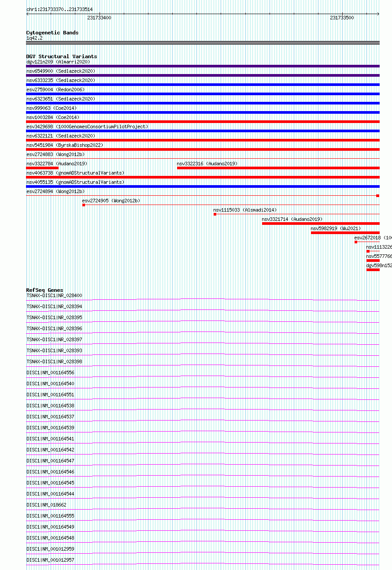This screenshot has height=570, width=392.
Task: Open variant esv2759004 (Redon2006)
Action: (55, 89)
